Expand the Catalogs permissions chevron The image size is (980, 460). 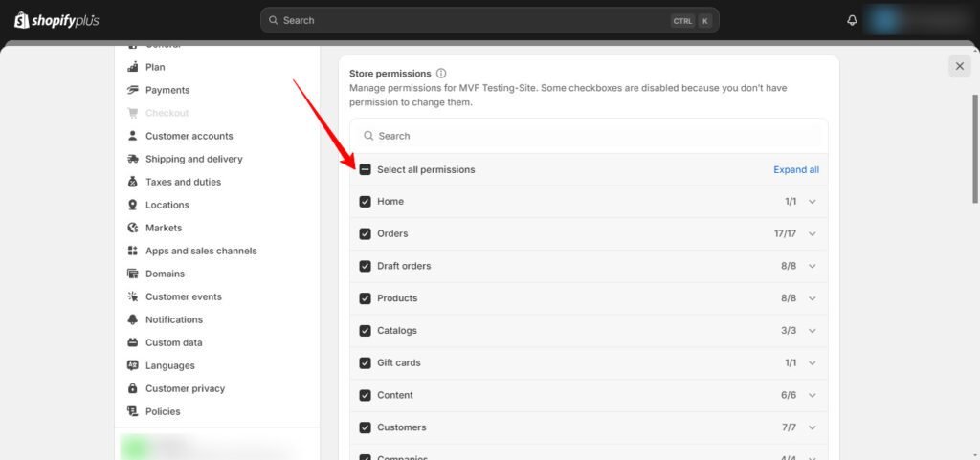(813, 331)
